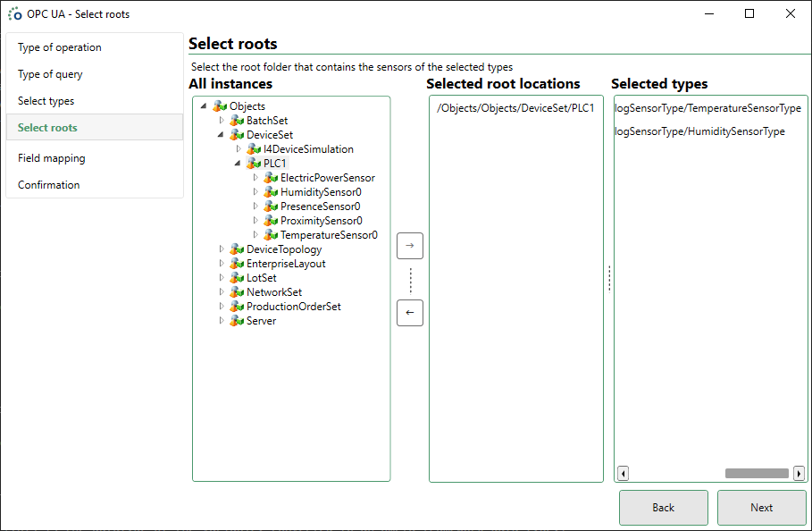The image size is (812, 531).
Task: Click the BatchSet node icon
Action: pos(237,121)
